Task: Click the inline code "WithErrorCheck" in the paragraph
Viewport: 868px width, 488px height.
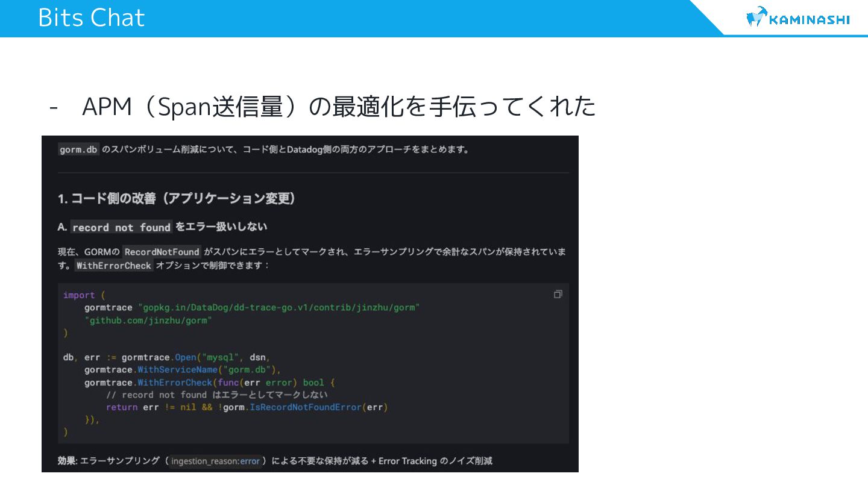Action: point(114,265)
